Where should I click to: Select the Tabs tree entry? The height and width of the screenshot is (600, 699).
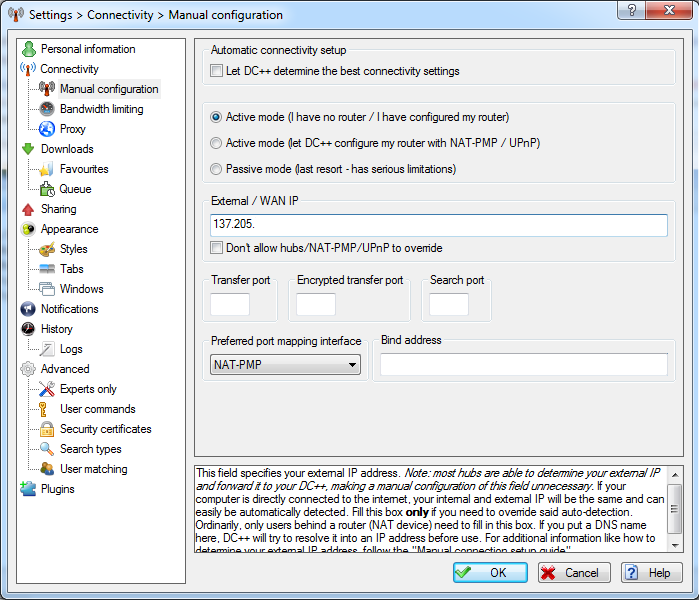pos(71,269)
